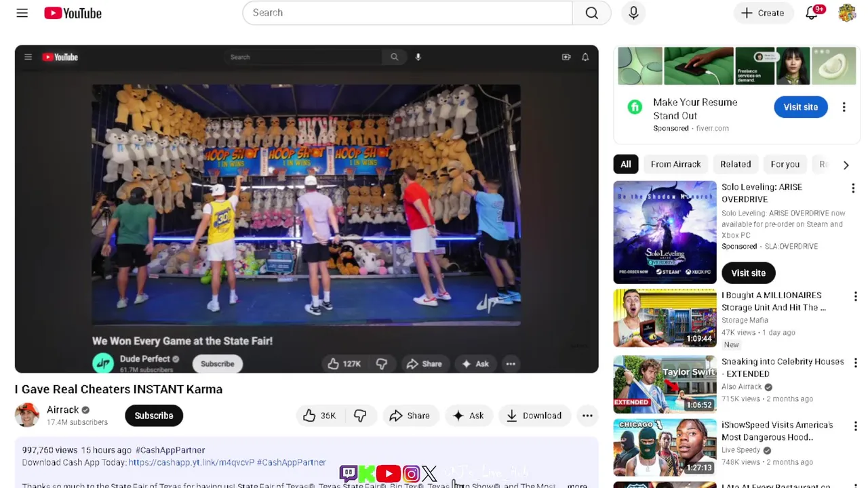Open the account avatar menu
868x488 pixels.
pos(847,13)
